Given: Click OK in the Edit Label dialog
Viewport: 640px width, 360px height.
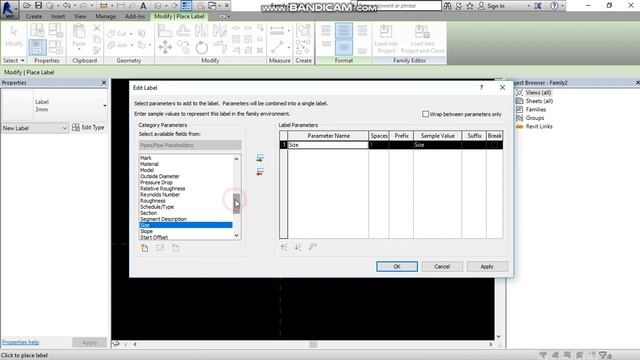Looking at the screenshot, I should (397, 266).
